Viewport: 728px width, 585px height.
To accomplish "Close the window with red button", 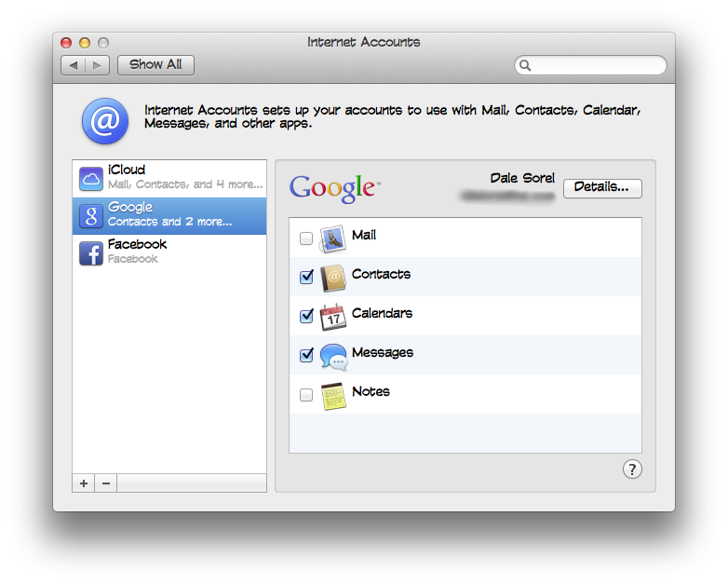I will 66,43.
